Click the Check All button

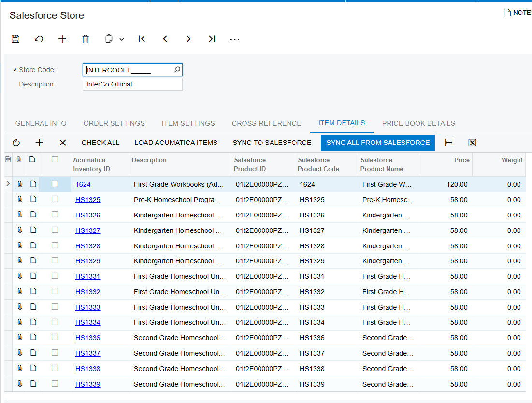[x=101, y=143]
